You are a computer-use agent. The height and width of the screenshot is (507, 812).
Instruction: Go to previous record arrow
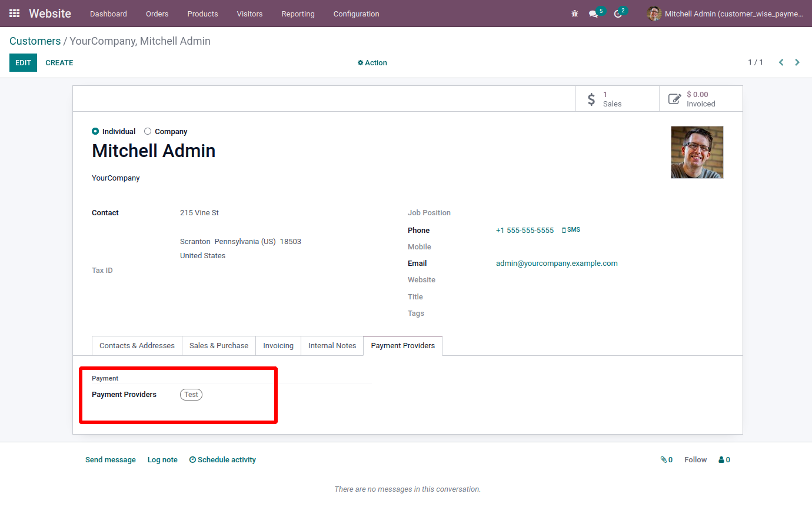pyautogui.click(x=781, y=62)
